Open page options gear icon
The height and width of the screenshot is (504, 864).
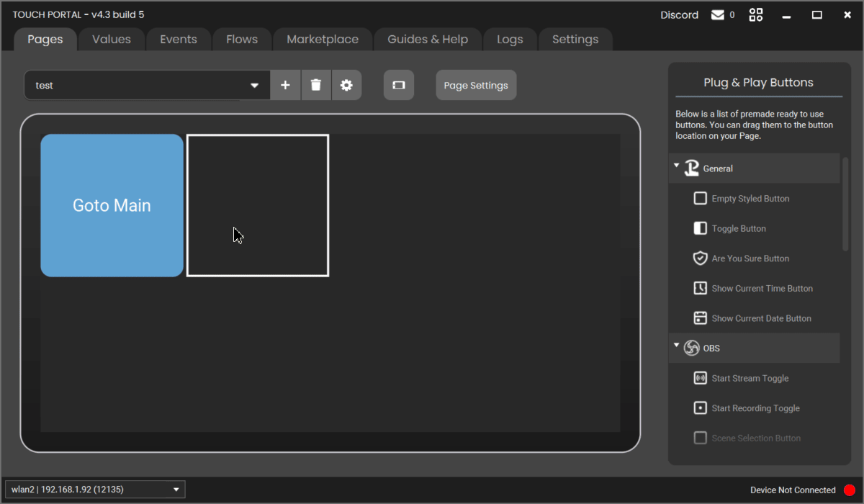[346, 85]
